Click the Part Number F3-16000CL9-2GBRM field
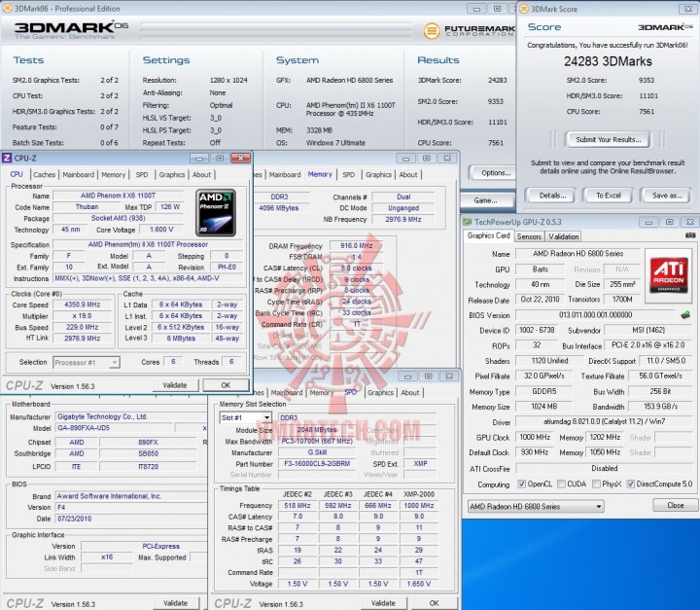Image resolution: width=700 pixels, height=610 pixels. pos(317,463)
